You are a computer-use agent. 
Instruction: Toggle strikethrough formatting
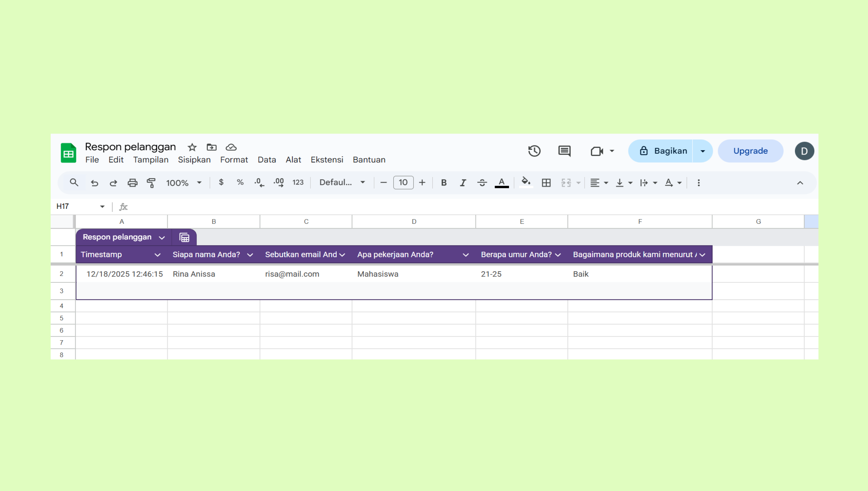[482, 182]
